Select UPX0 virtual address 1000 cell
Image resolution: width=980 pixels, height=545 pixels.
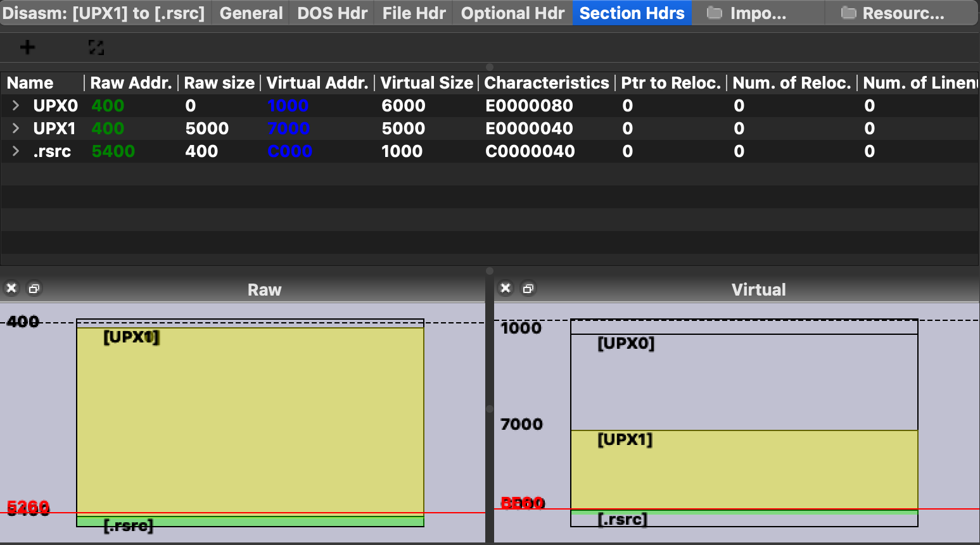(288, 106)
